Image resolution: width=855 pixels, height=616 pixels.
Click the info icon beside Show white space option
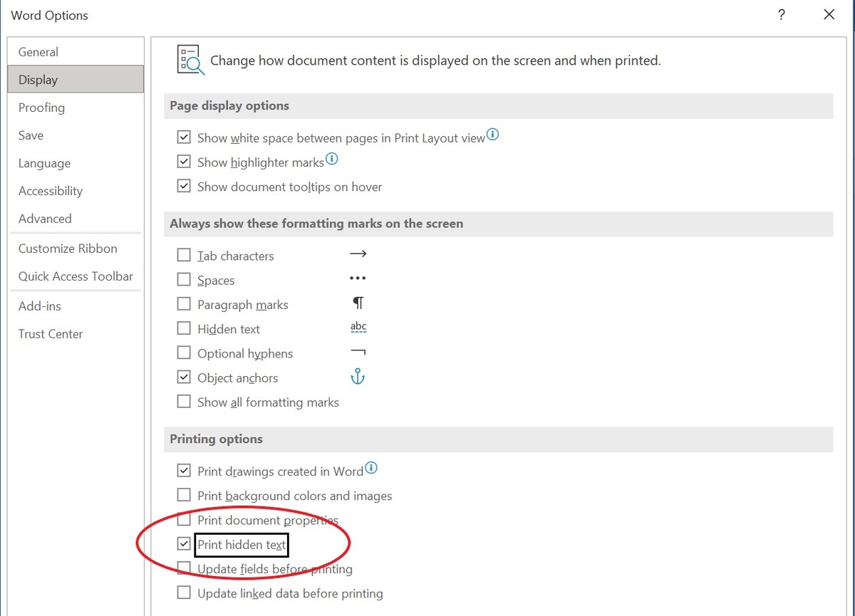[x=493, y=133]
